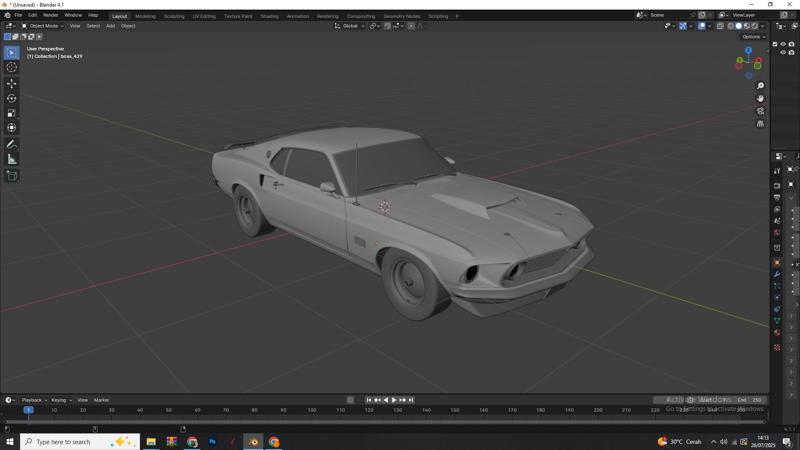Image resolution: width=800 pixels, height=450 pixels.
Task: Toggle X-Ray mode
Action: 720,26
